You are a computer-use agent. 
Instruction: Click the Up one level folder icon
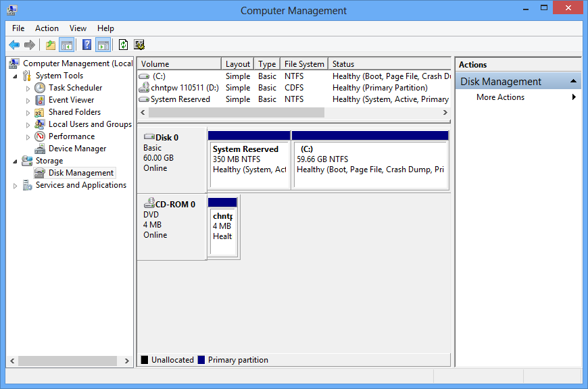coord(51,45)
